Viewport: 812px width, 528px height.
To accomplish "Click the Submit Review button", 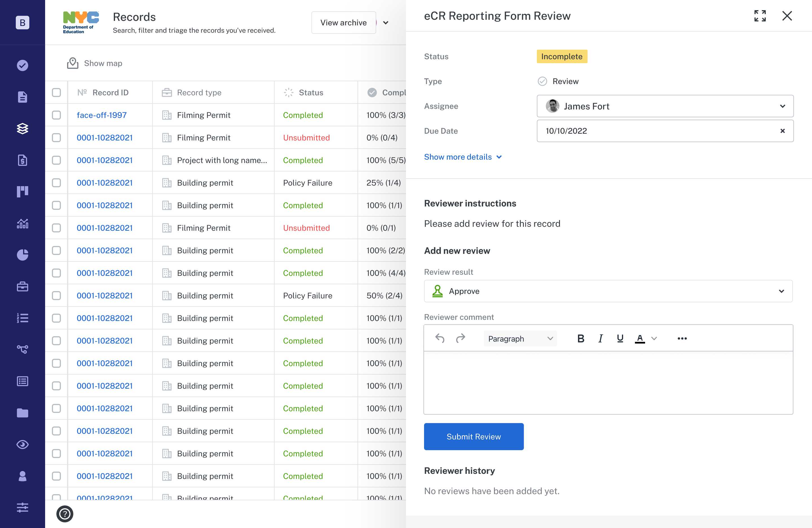I will pos(474,437).
